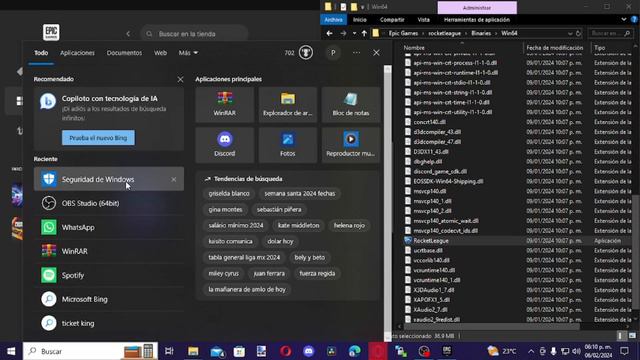Expand Explorer address bar history dropdown
This screenshot has height=360, width=640.
coord(570,33)
